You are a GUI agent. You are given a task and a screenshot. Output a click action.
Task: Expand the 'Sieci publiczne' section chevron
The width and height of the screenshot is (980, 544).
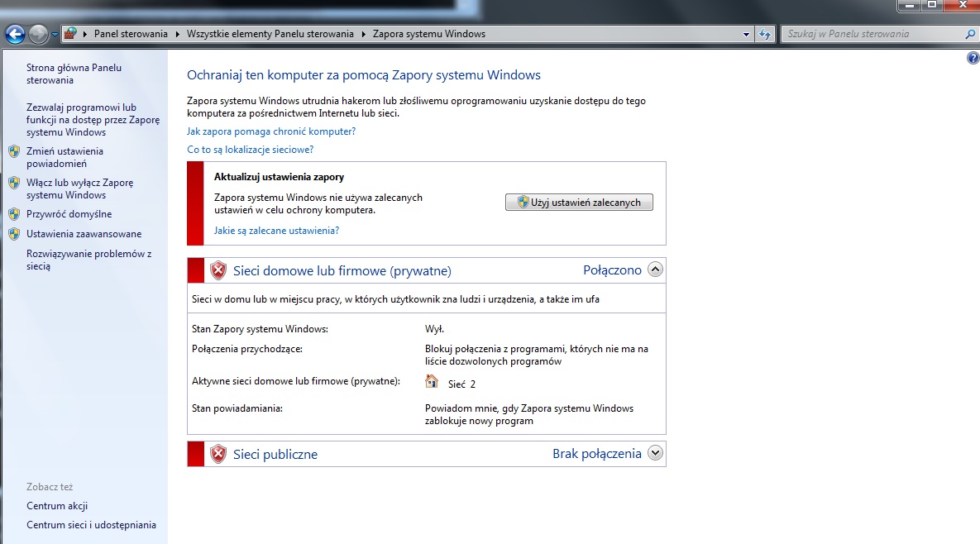click(x=655, y=453)
